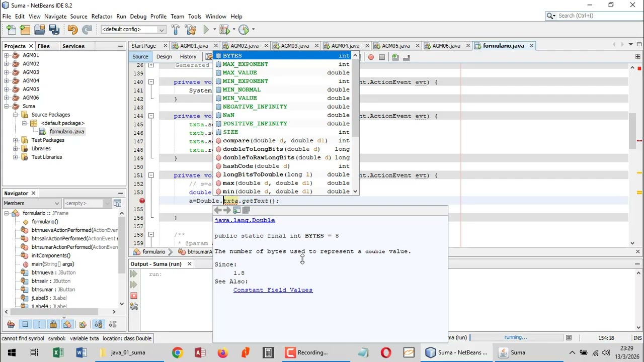Click the Profile Project icon
This screenshot has height=362, width=644.
pyautogui.click(x=244, y=30)
